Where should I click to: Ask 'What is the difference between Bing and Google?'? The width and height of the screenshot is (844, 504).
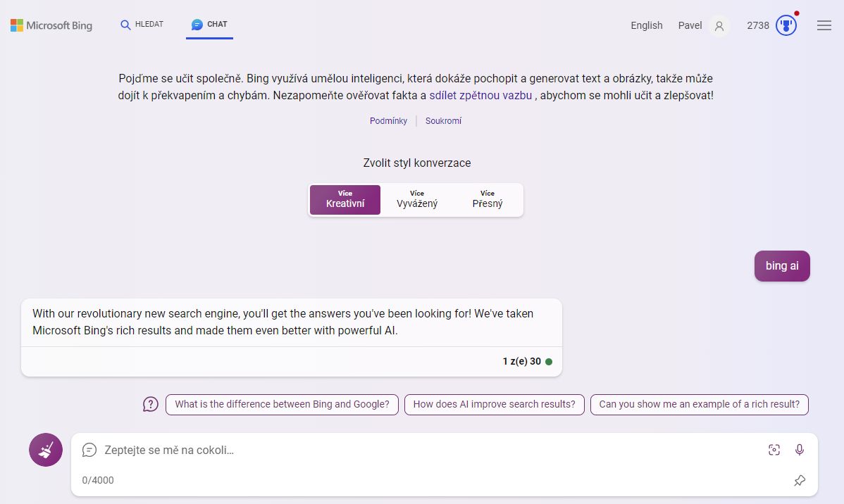[x=282, y=405]
